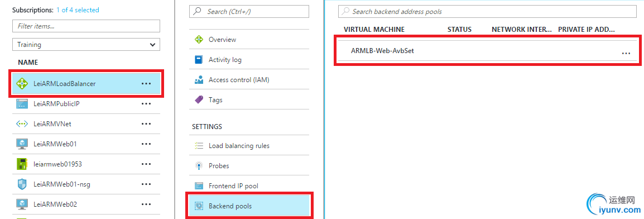Open the Training subscription dropdown

pyautogui.click(x=86, y=44)
